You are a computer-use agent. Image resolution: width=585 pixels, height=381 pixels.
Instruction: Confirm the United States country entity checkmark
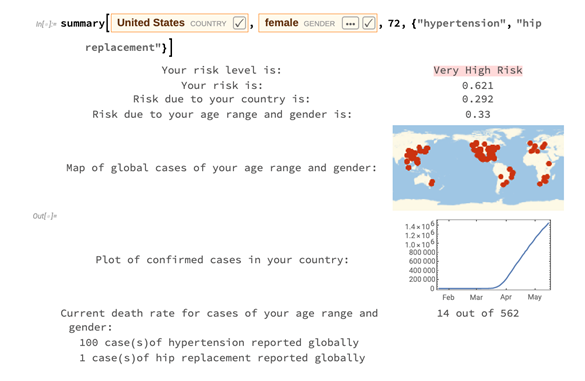239,23
